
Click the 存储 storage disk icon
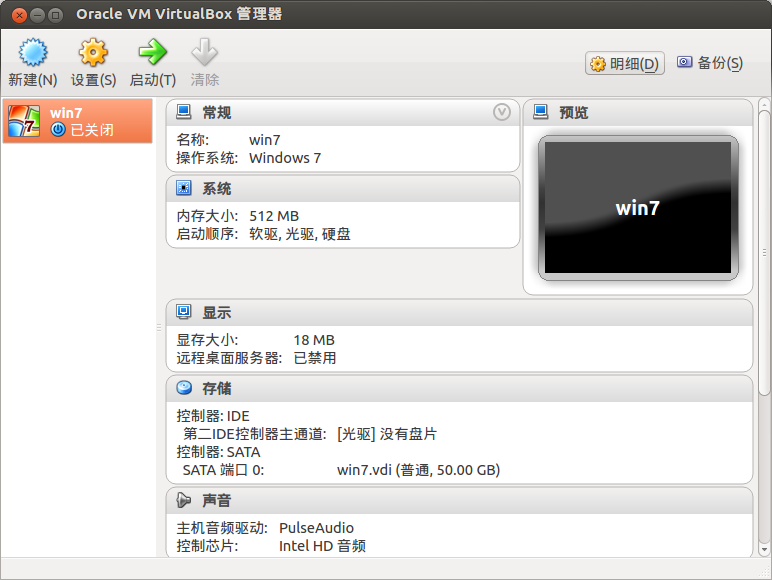184,388
